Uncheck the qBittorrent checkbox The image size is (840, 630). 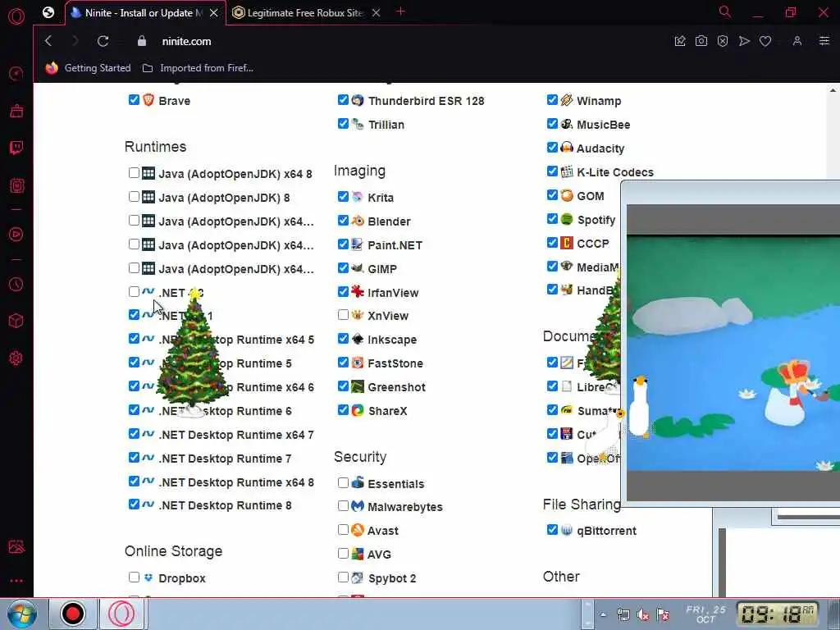[x=552, y=529]
